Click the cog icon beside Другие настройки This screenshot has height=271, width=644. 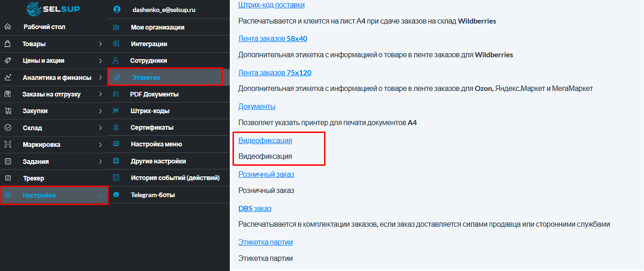[116, 161]
